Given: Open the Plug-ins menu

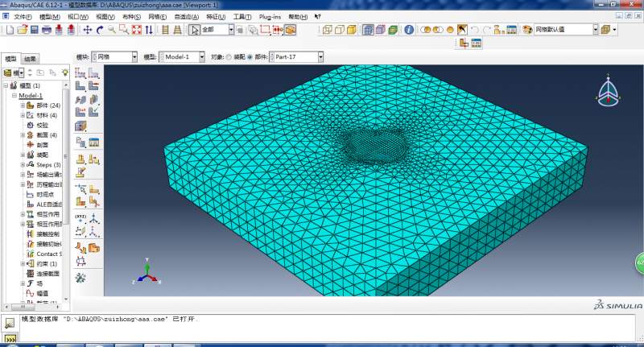Looking at the screenshot, I should click(x=270, y=16).
